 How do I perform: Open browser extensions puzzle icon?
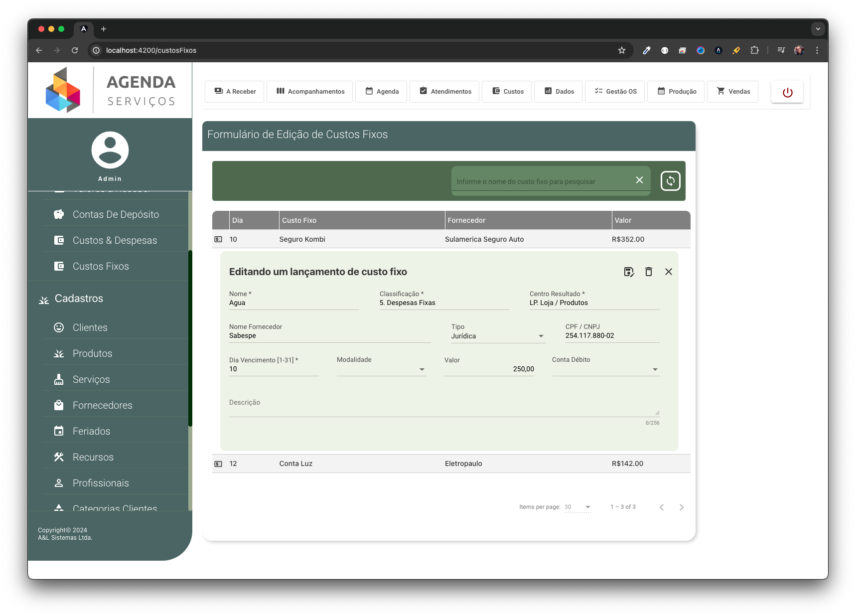click(754, 50)
